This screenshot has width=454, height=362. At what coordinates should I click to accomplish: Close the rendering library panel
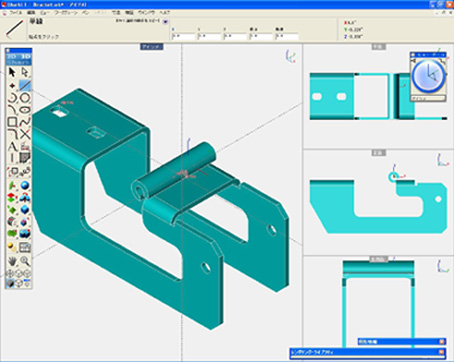click(442, 352)
